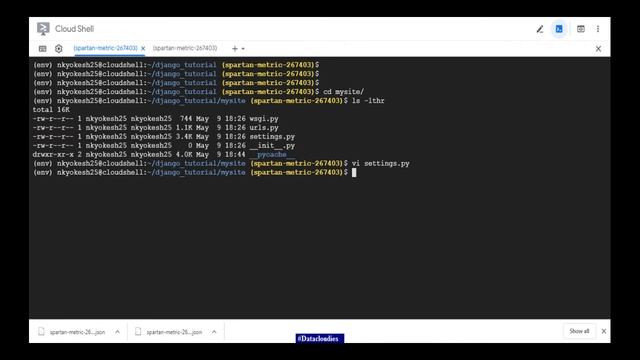
Task: Click the 'cd mysite/' command text
Action: click(343, 92)
